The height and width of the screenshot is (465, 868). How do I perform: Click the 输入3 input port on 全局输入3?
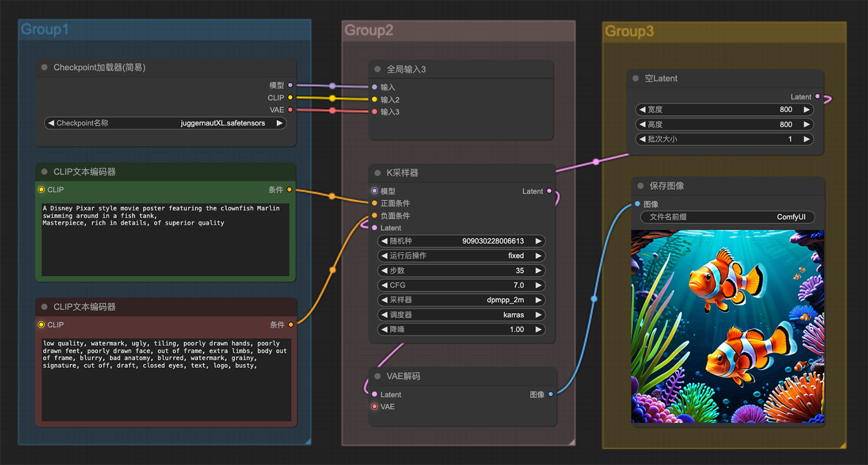[x=374, y=112]
